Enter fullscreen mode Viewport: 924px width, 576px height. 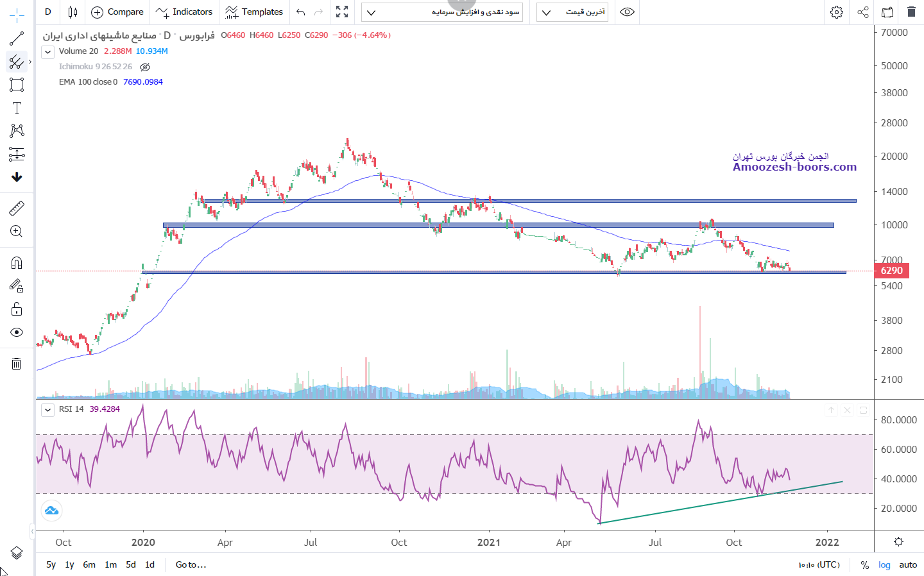tap(342, 12)
